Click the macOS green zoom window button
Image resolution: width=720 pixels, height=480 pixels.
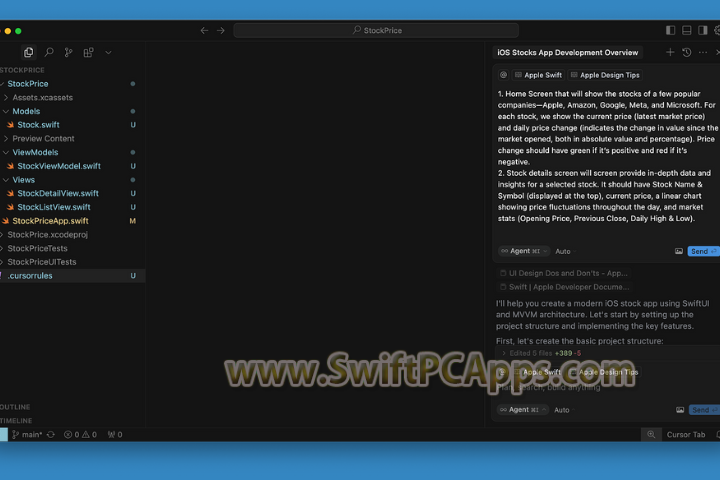[x=18, y=31]
